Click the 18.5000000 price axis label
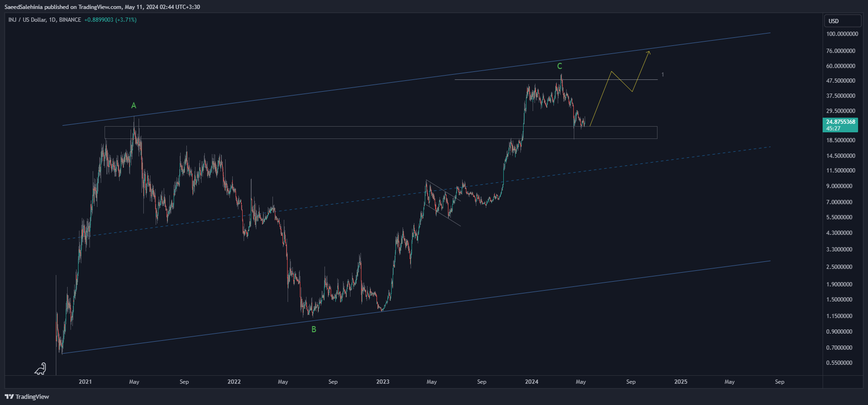868x405 pixels. coord(841,140)
